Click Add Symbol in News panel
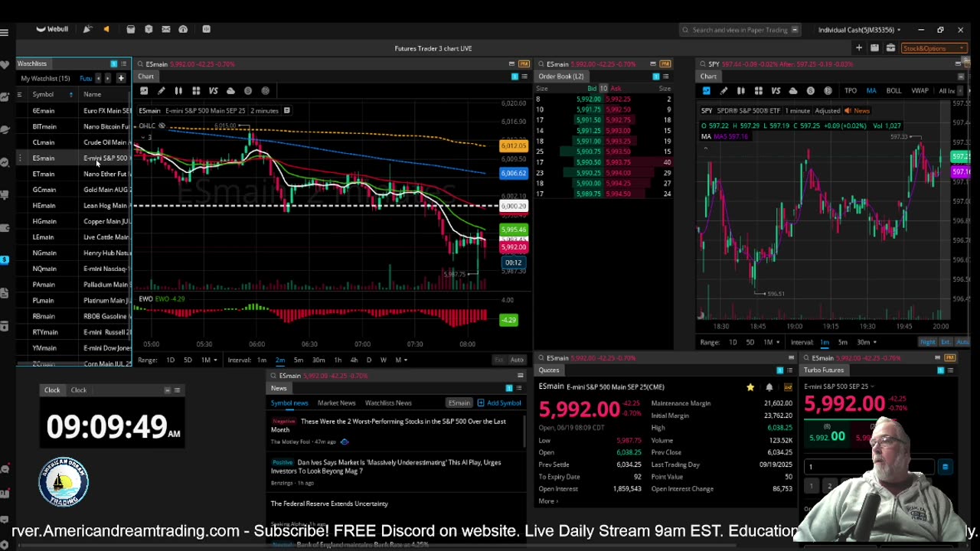 tap(499, 403)
